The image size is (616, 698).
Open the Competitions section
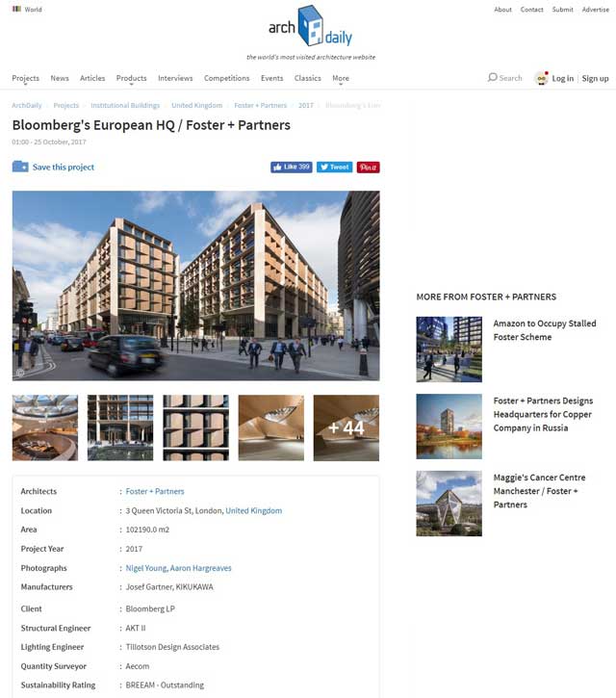[226, 78]
